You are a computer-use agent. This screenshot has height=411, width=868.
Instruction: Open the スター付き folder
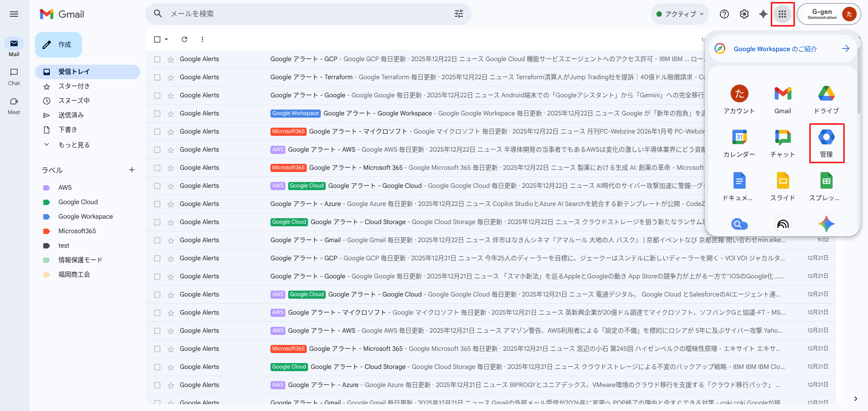tap(74, 86)
